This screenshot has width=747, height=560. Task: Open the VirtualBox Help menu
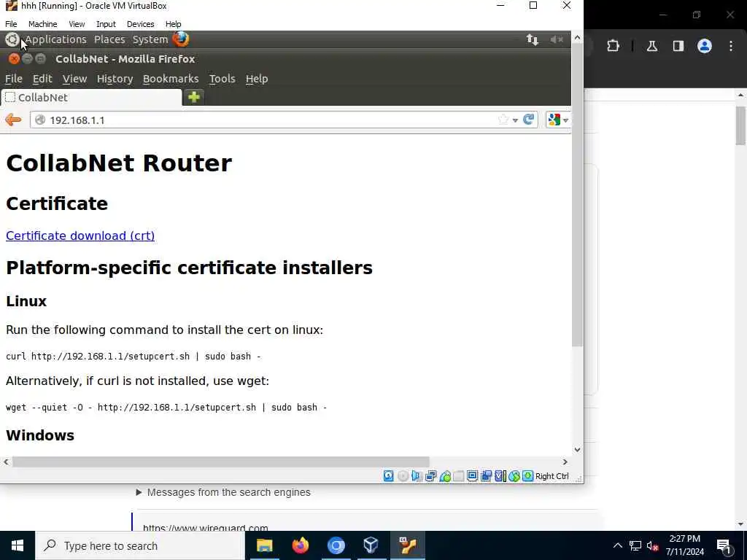point(174,24)
